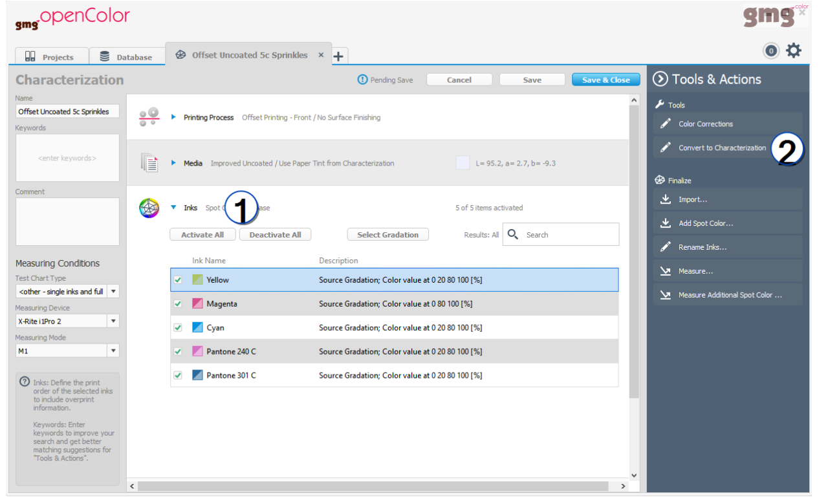Disable the Pantone 240 C ink
The width and height of the screenshot is (819, 504).
coord(178,351)
